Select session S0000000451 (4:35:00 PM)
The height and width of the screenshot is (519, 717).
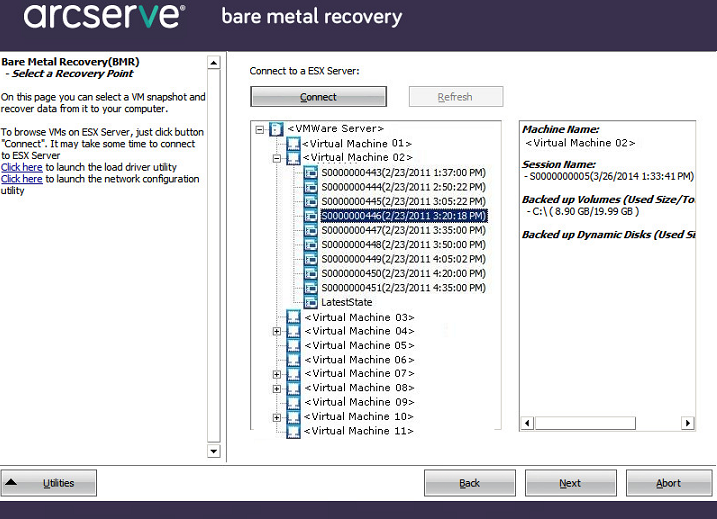(403, 288)
